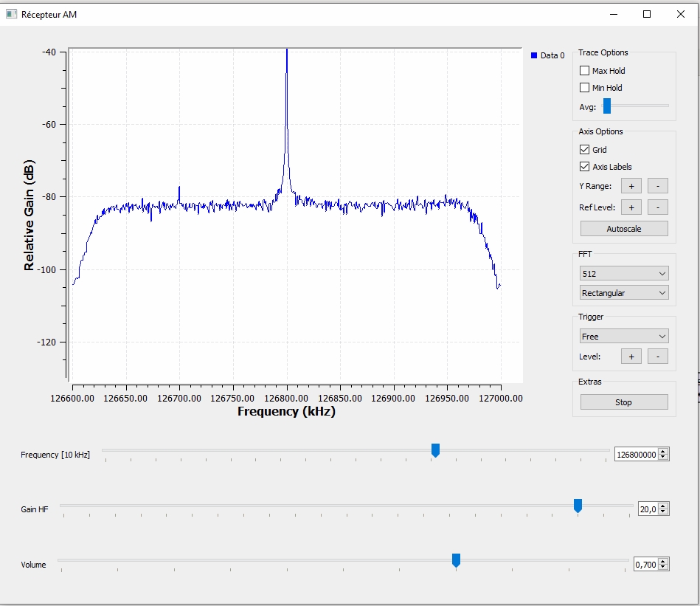Screen dimensions: 700x606
Task: Uncheck the Grid checkbox
Action: point(585,150)
